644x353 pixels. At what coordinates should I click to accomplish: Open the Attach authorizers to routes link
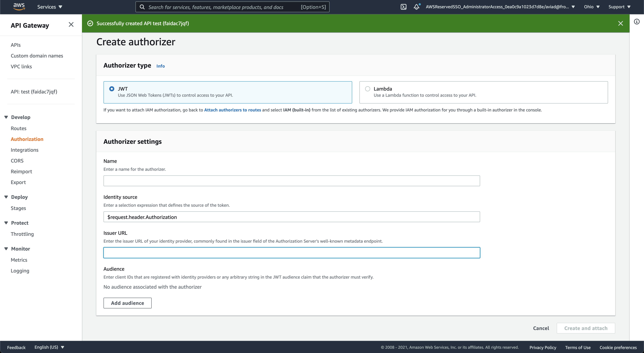(232, 110)
